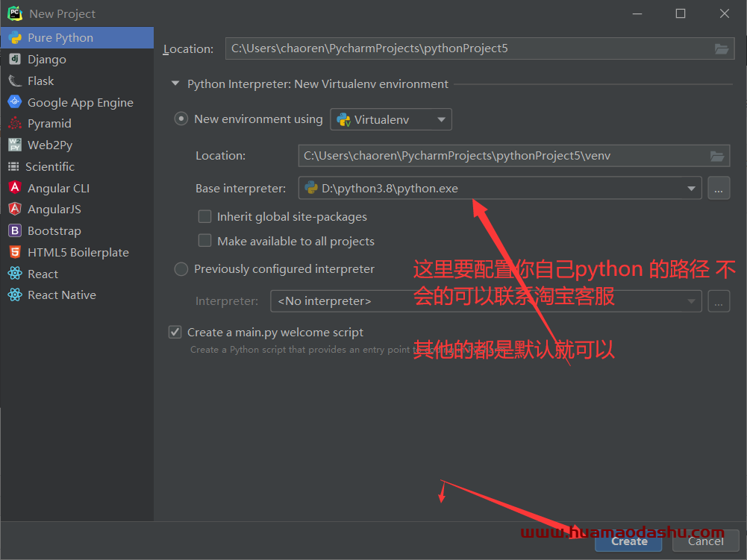Open Virtualenv dropdown arrow
The width and height of the screenshot is (747, 560).
[x=442, y=119]
